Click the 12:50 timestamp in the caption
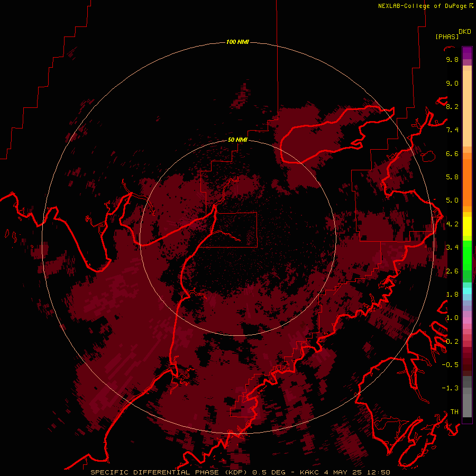 pyautogui.click(x=378, y=472)
